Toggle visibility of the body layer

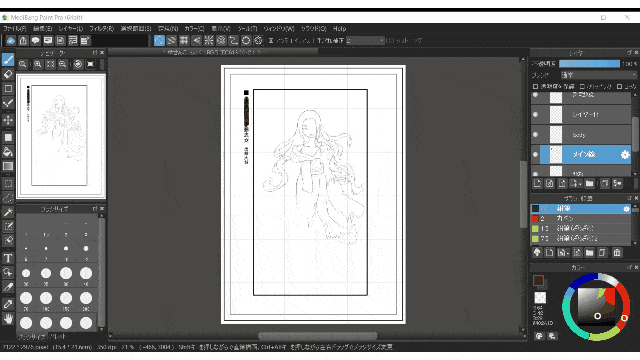click(536, 135)
